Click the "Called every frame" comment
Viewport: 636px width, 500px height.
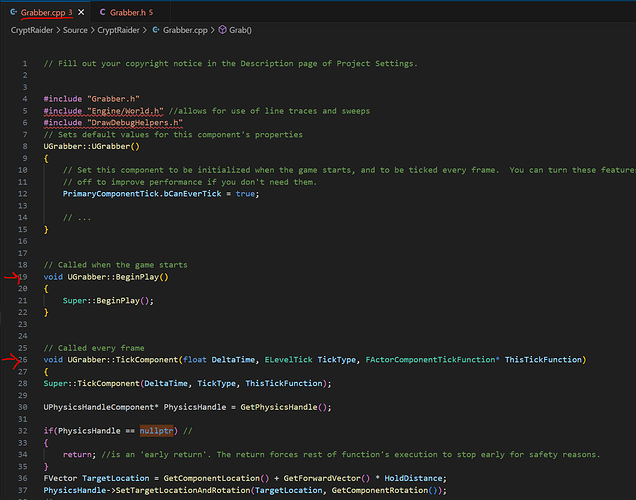[x=94, y=348]
